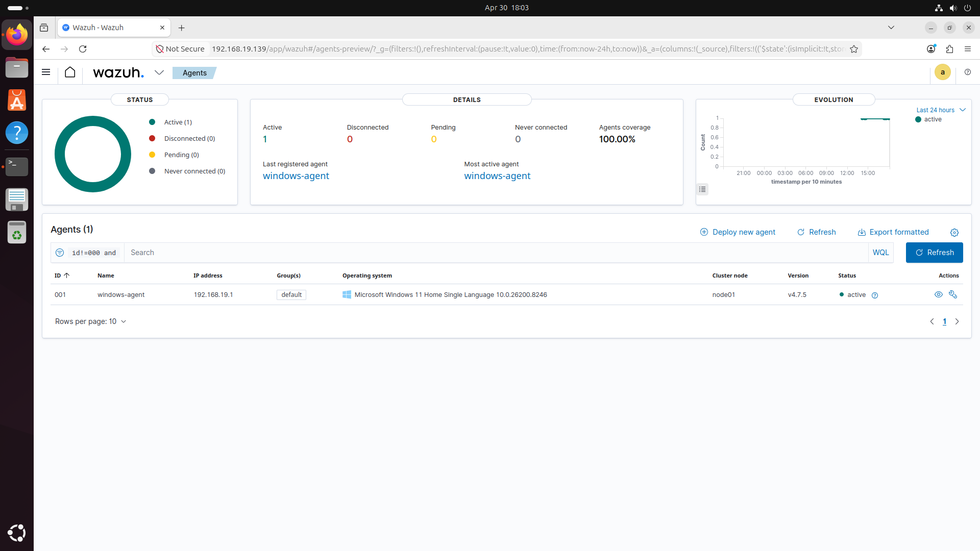Open a new browser tab
This screenshot has height=551, width=980.
(182, 28)
